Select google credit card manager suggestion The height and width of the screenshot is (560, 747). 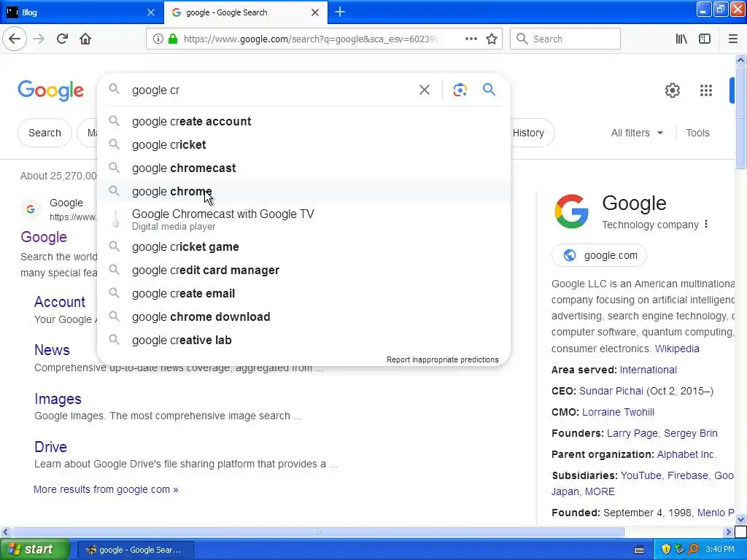[303, 270]
